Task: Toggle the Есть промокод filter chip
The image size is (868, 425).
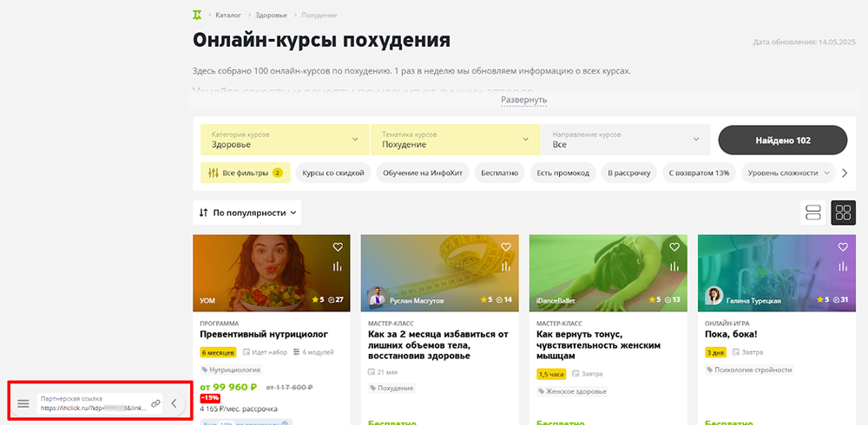Action: 563,173
